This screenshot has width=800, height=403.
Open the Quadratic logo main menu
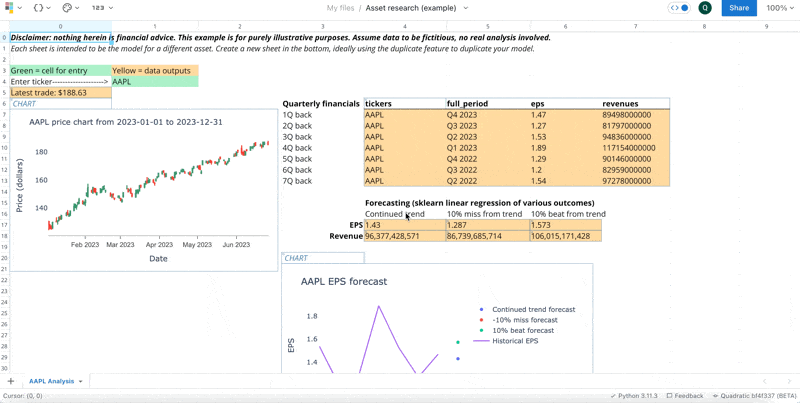[12, 8]
